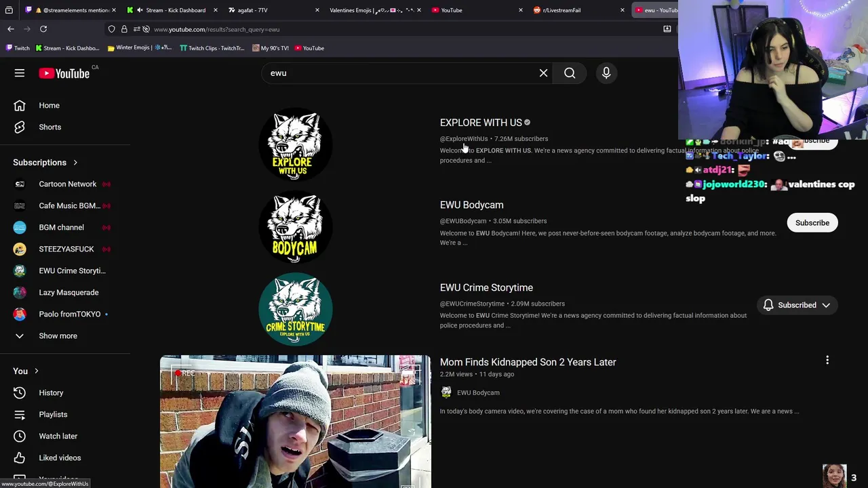Close the agafat - 7TV tab
This screenshot has height=488, width=868.
(x=317, y=10)
